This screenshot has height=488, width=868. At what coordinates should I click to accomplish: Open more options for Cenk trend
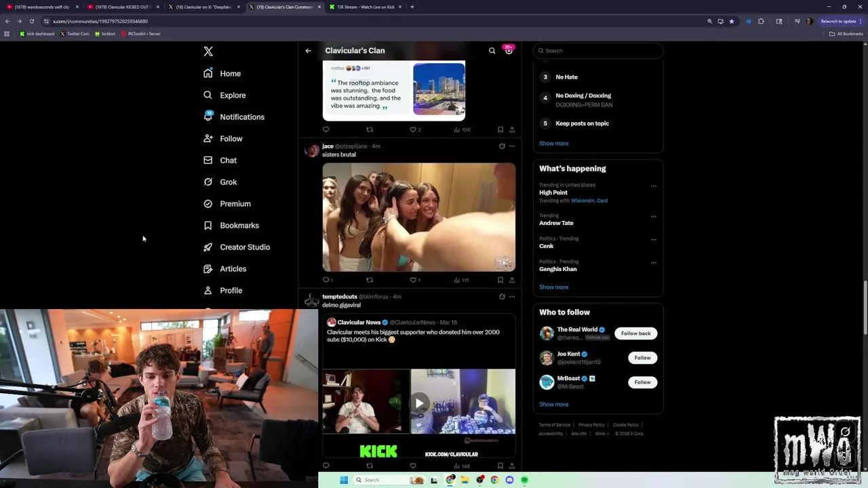[x=654, y=239]
